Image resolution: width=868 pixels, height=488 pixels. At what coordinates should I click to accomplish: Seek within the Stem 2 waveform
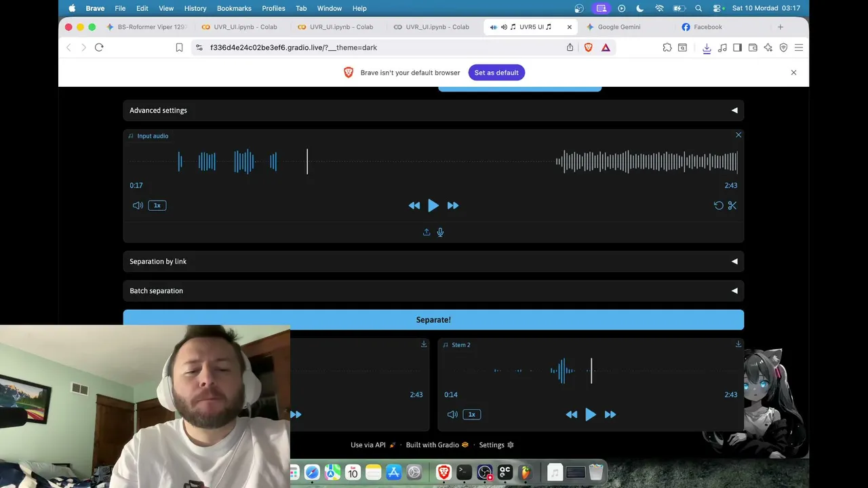pyautogui.click(x=591, y=371)
